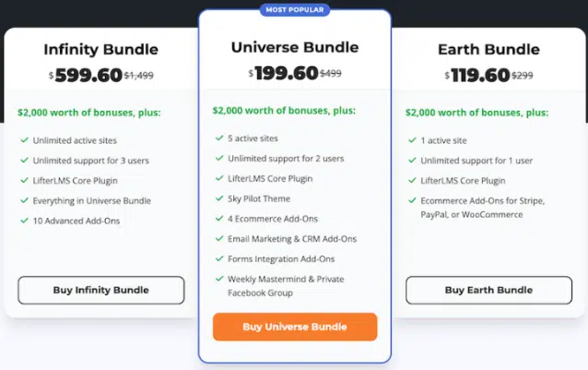Click checkmark next to Forms Integration Add-Ons
This screenshot has height=370, width=588.
(x=218, y=259)
